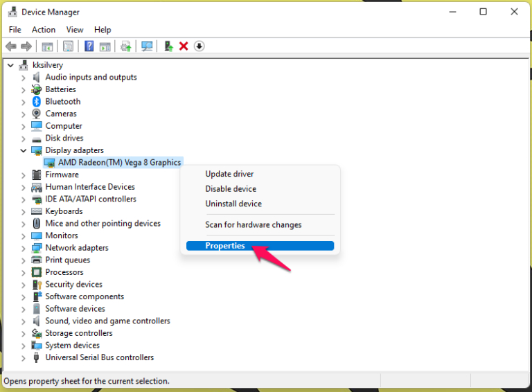Click the update driver toolbar icon with gear
Screen dimensions: 532x392
point(125,46)
